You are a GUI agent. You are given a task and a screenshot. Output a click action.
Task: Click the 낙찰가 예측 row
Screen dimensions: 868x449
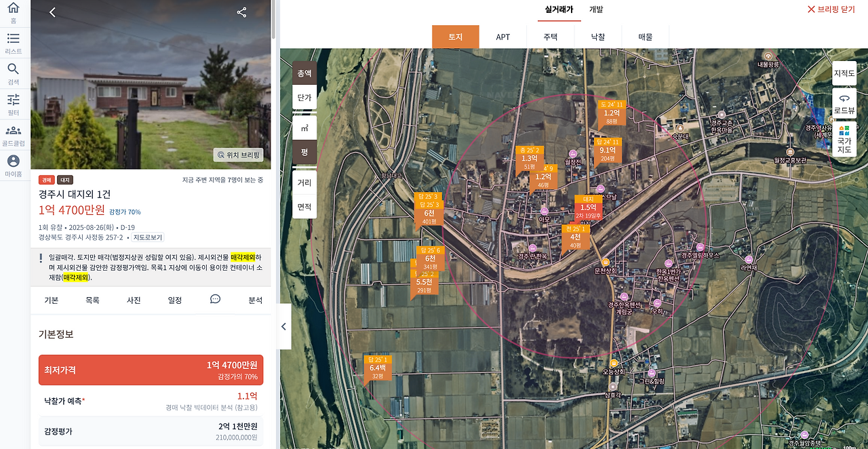151,401
